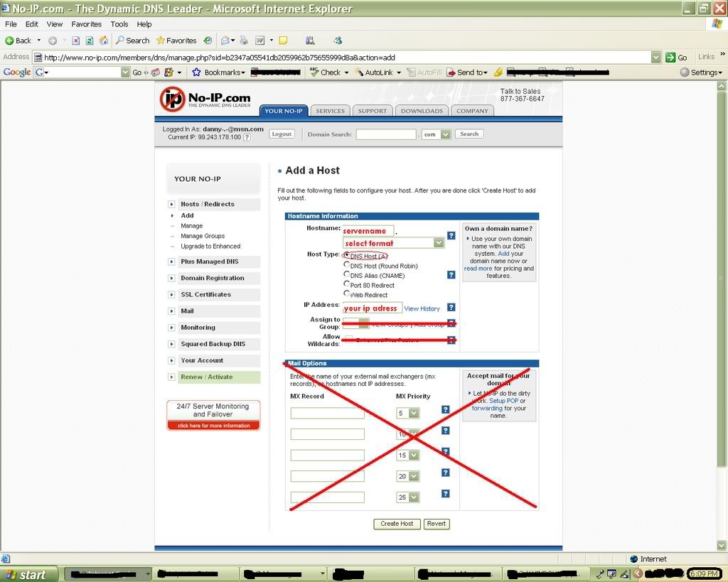Image resolution: width=728 pixels, height=582 pixels.
Task: Click the Back arrow icon
Action: 9,41
